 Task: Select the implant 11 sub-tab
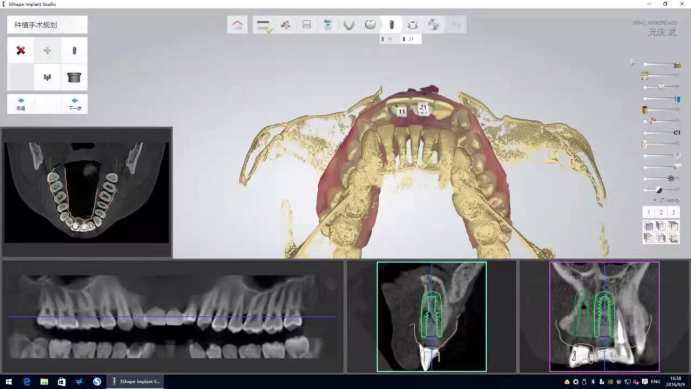387,39
